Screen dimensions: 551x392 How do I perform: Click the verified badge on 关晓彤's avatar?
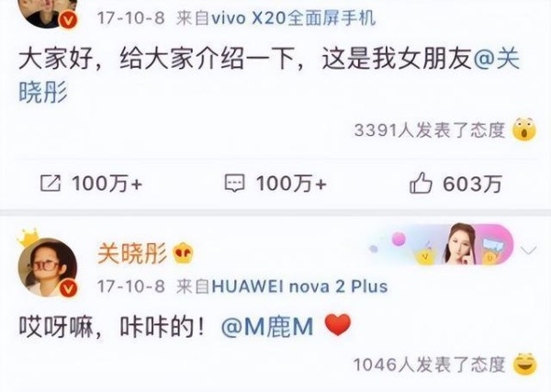click(69, 289)
